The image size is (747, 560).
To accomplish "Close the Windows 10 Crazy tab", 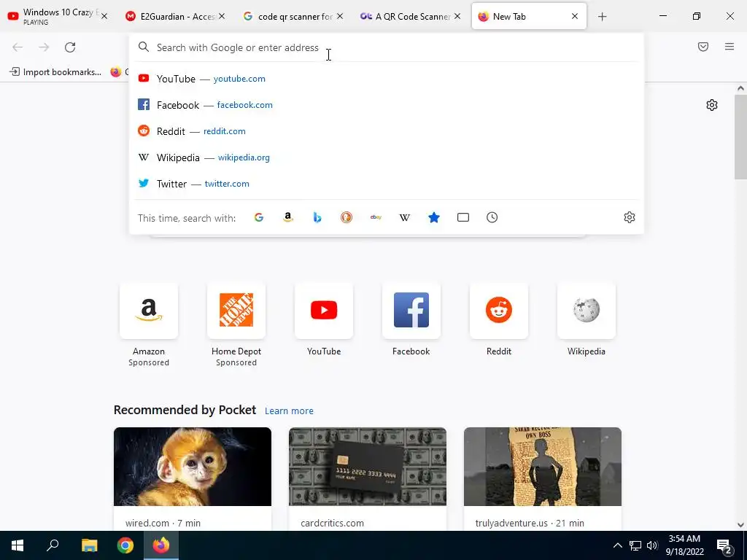I will [x=104, y=16].
